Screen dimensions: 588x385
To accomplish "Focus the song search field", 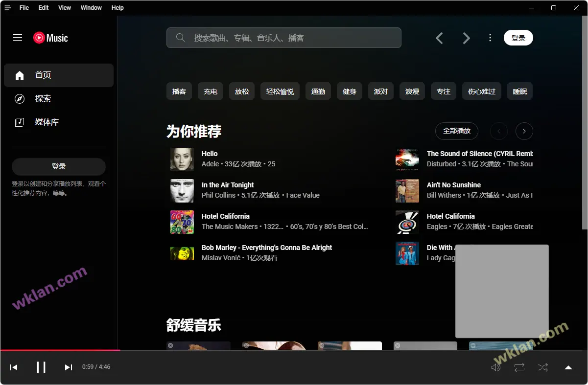I will [x=284, y=38].
